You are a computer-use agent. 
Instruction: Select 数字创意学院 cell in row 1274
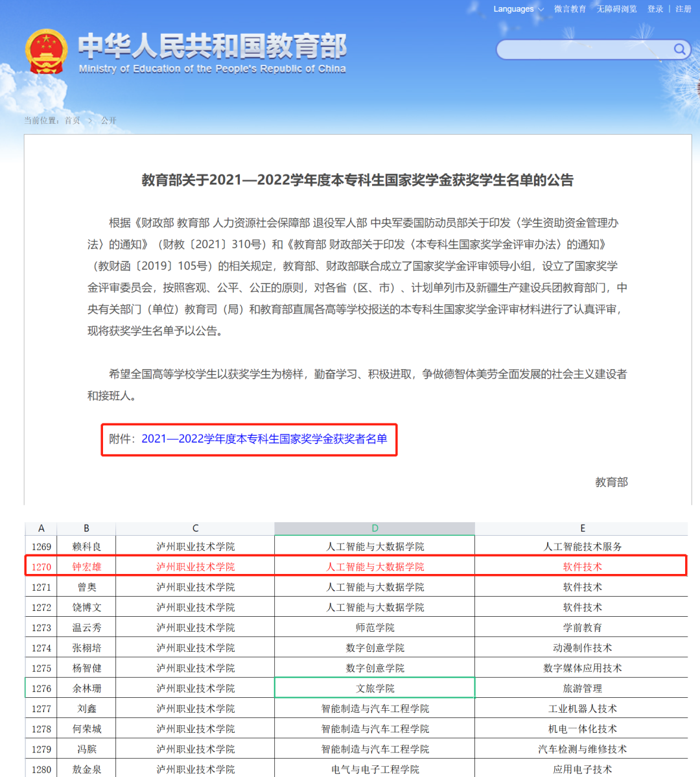[375, 648]
